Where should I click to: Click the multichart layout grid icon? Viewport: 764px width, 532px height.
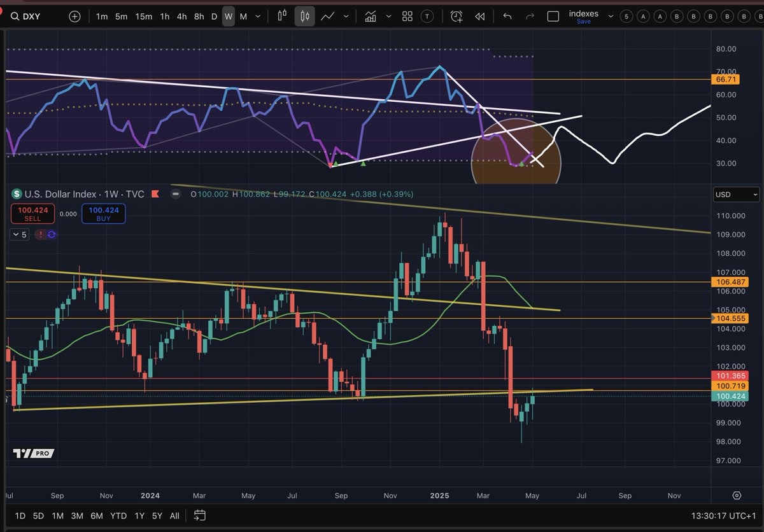pyautogui.click(x=407, y=16)
